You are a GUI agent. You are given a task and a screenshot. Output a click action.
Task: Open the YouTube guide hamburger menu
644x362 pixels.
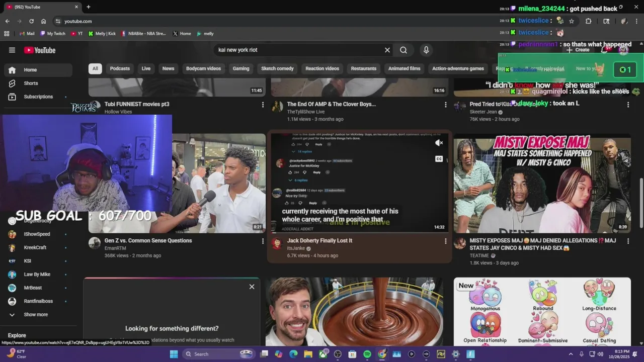coord(12,50)
